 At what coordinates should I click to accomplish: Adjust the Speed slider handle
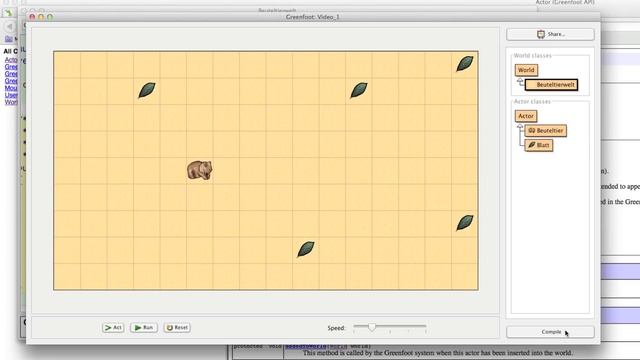[372, 327]
